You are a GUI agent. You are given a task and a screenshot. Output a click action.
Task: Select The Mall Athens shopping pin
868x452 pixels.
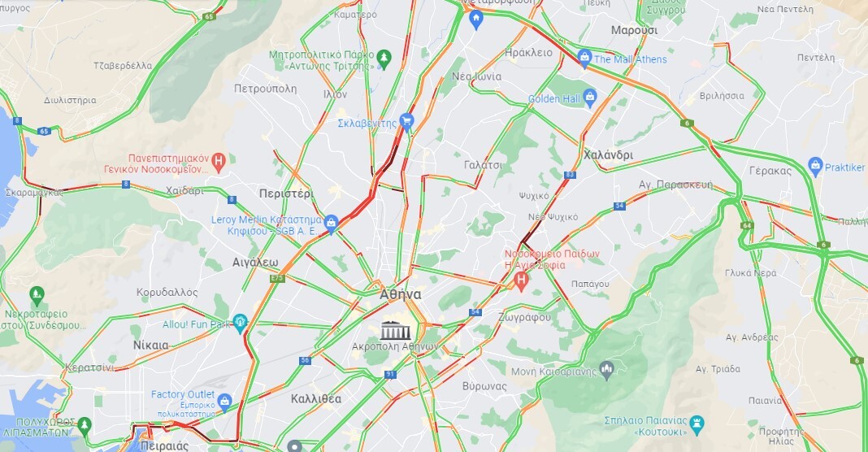pos(584,58)
